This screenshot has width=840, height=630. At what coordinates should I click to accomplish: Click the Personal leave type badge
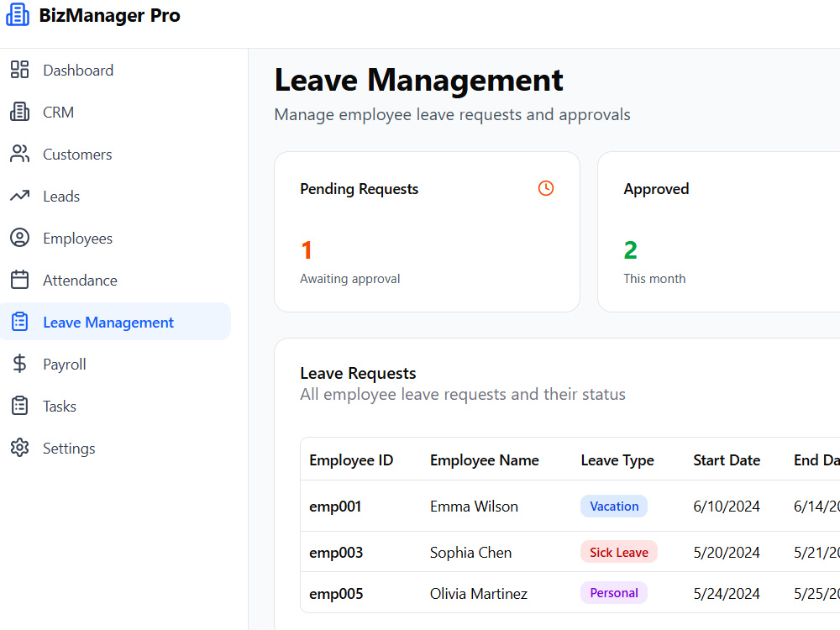[x=614, y=593]
